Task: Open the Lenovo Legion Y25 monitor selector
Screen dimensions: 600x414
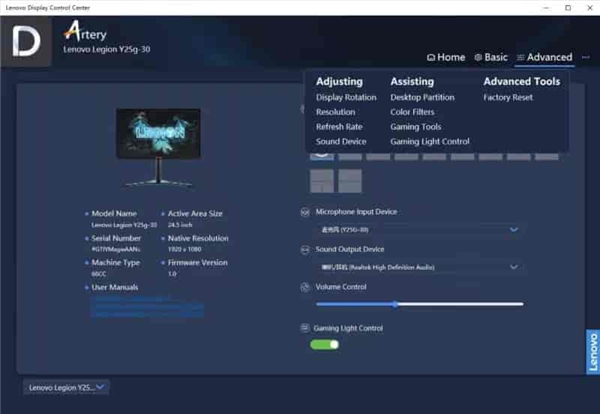Action: (x=66, y=387)
